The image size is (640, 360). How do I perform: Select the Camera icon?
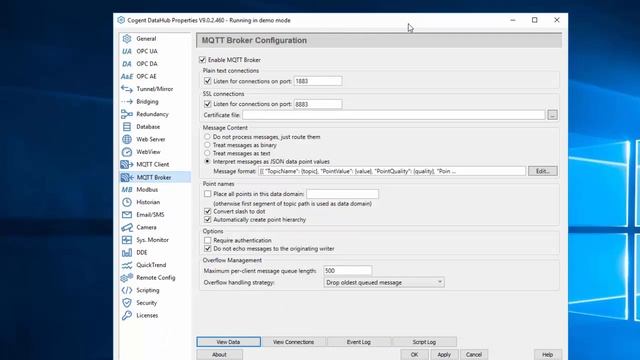point(127,227)
